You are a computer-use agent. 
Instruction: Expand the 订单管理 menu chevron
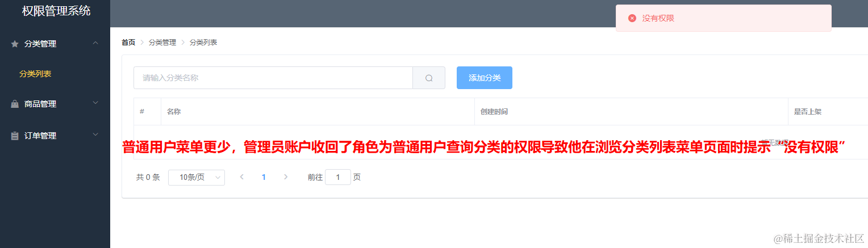coord(95,134)
